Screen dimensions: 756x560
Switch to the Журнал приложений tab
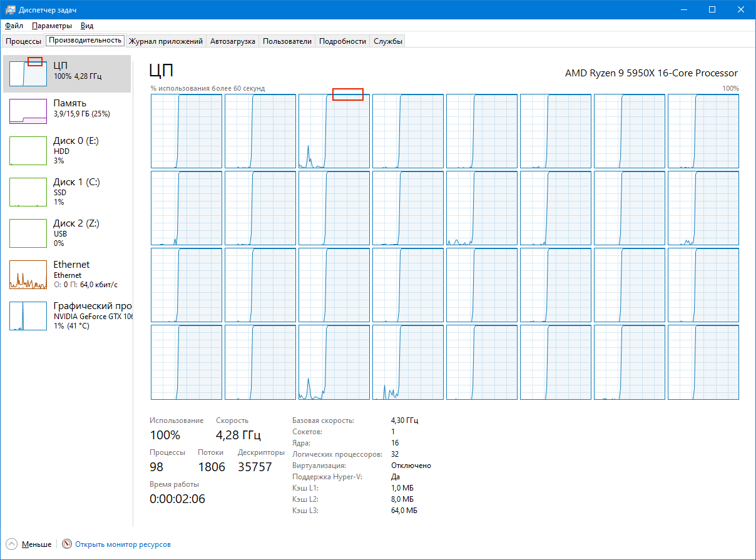(166, 41)
